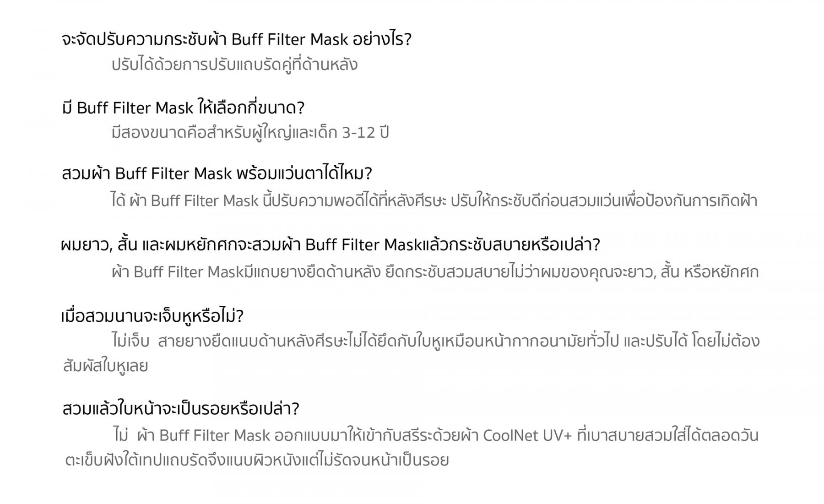Screen dimensions: 824x504
Task: Select the answer starting ได้ ผ้า Buff Filter Mask นี้ปรับความพอดี
Action: click(434, 201)
